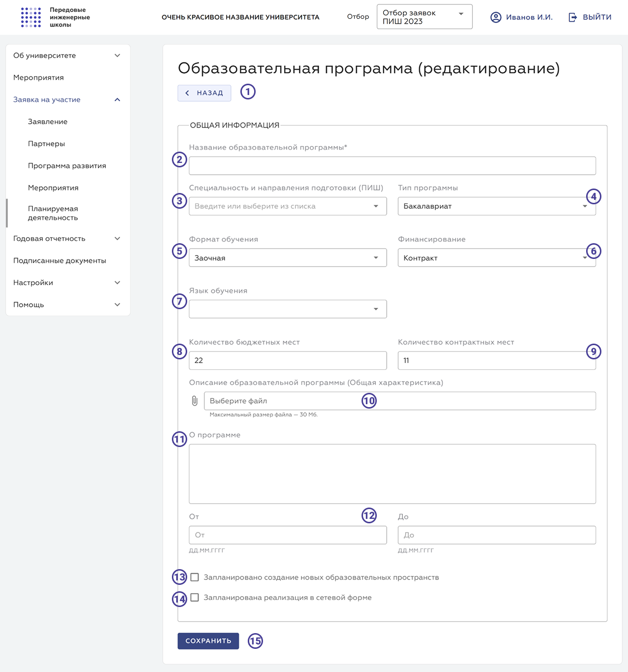The width and height of the screenshot is (628, 672).
Task: Collapse the Заявка на участие section
Action: pos(68,100)
